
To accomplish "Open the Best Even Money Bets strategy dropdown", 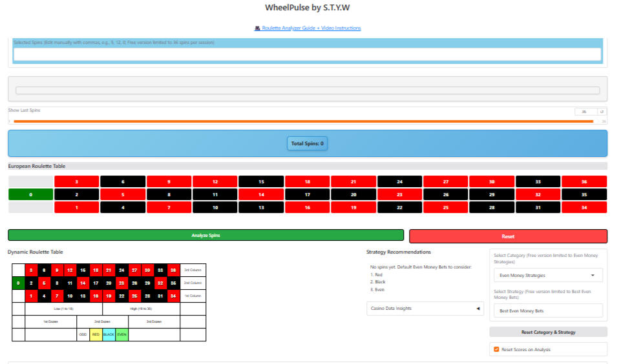I will coord(548,311).
